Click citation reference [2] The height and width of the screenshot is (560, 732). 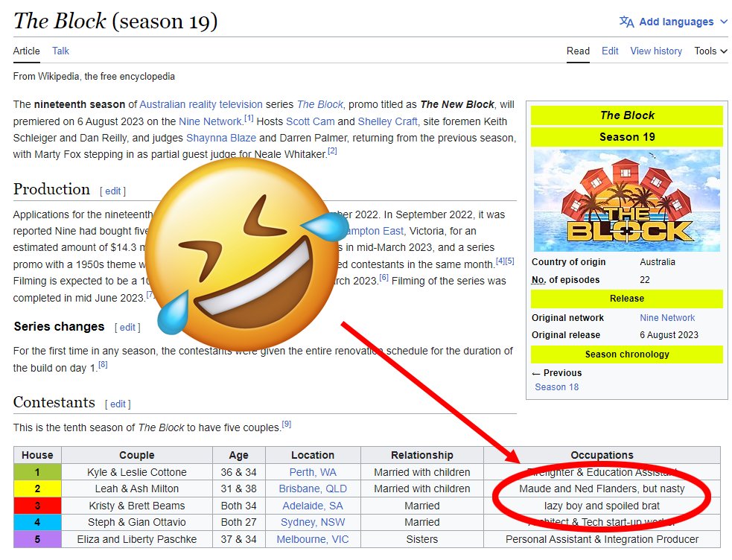(332, 150)
